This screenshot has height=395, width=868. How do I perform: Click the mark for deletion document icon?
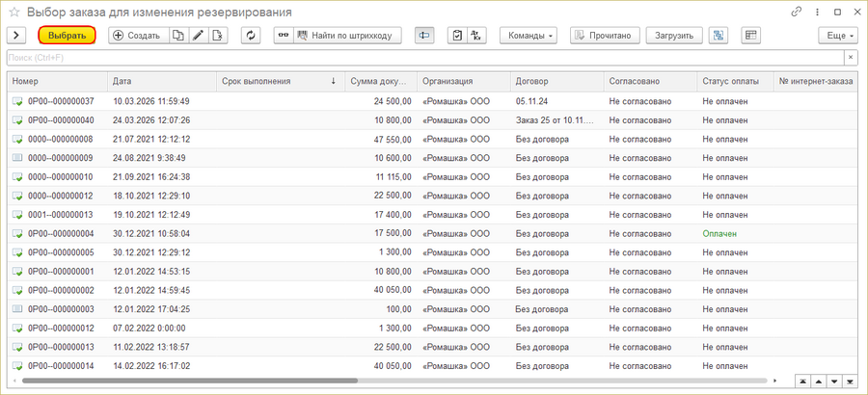[218, 36]
